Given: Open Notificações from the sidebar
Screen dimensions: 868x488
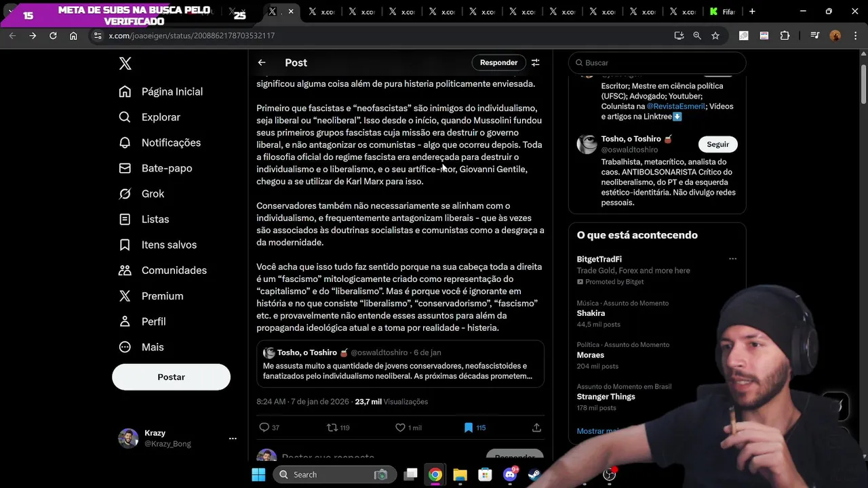Looking at the screenshot, I should [x=160, y=143].
